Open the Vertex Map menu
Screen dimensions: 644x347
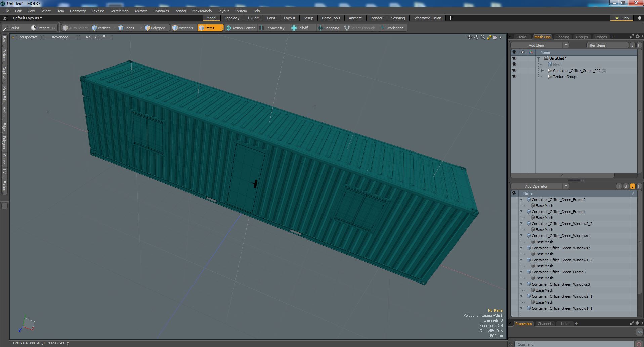(119, 11)
